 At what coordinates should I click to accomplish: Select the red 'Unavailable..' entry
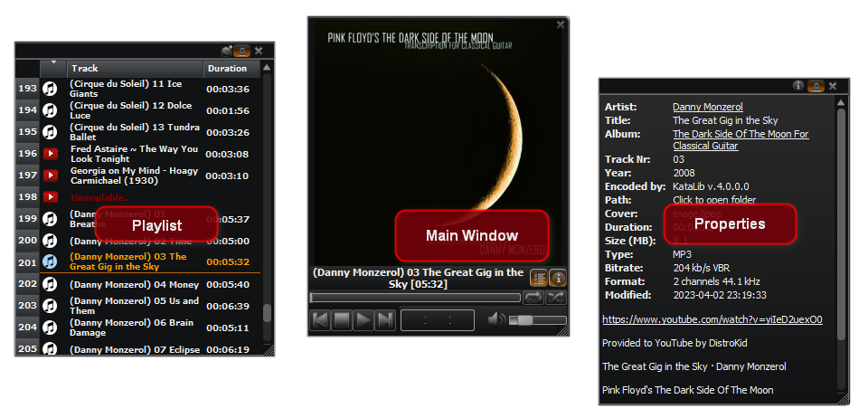[99, 197]
